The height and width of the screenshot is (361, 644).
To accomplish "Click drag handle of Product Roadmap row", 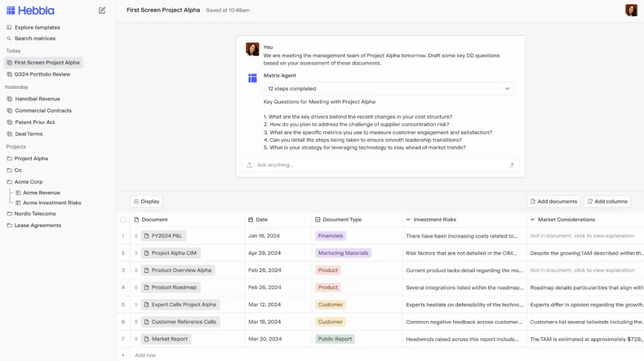I will pos(136,288).
